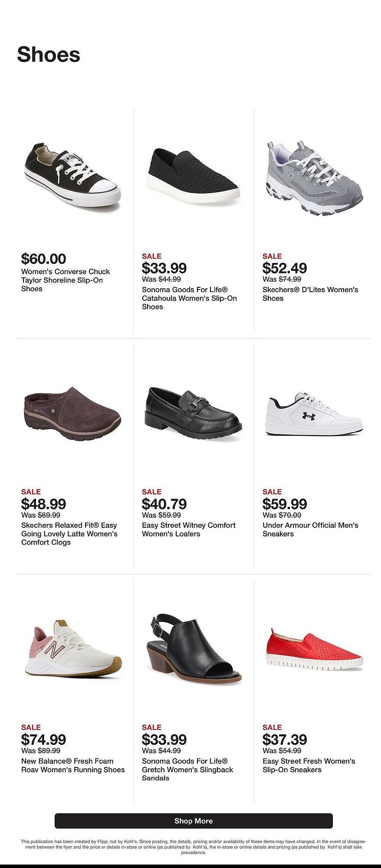This screenshot has height=868, width=381.
Task: Select Easy Street Fresh Slip-On Sneakers title
Action: 309,765
